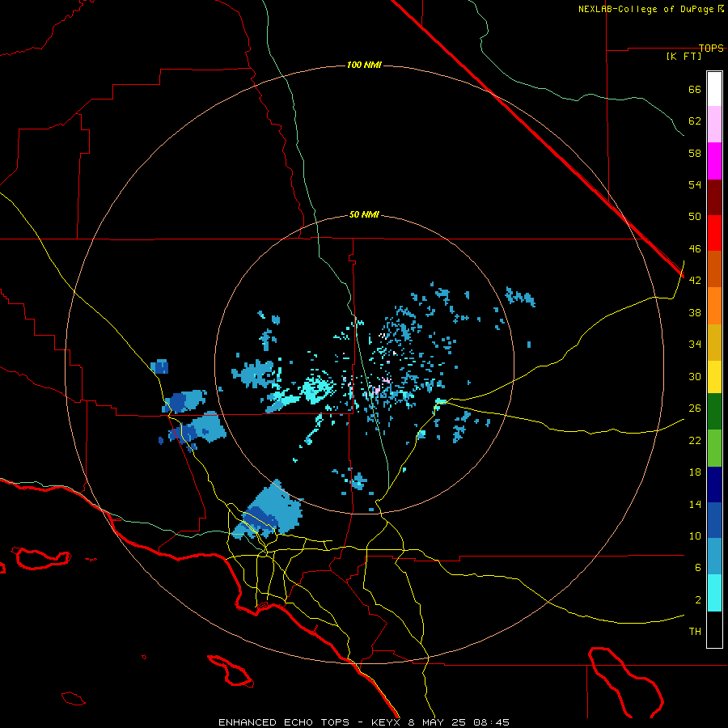Screen dimensions: 728x728
Task: Select the light green swatch above 22
Action: pos(714,447)
